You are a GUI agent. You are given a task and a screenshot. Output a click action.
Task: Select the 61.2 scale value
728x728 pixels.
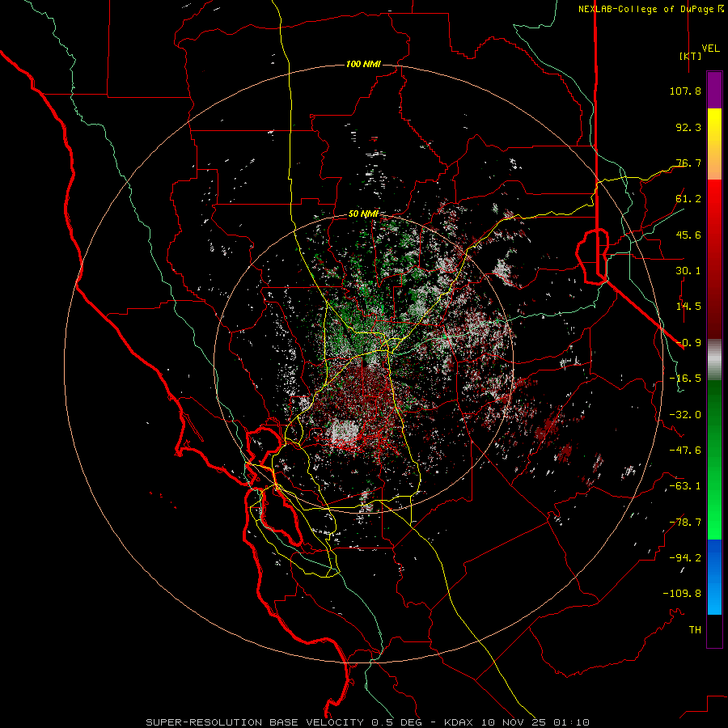coord(688,199)
